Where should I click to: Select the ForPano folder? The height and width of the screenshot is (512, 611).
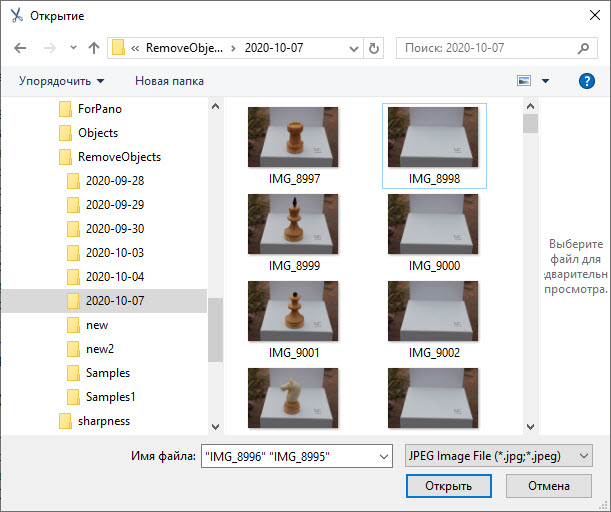point(100,109)
